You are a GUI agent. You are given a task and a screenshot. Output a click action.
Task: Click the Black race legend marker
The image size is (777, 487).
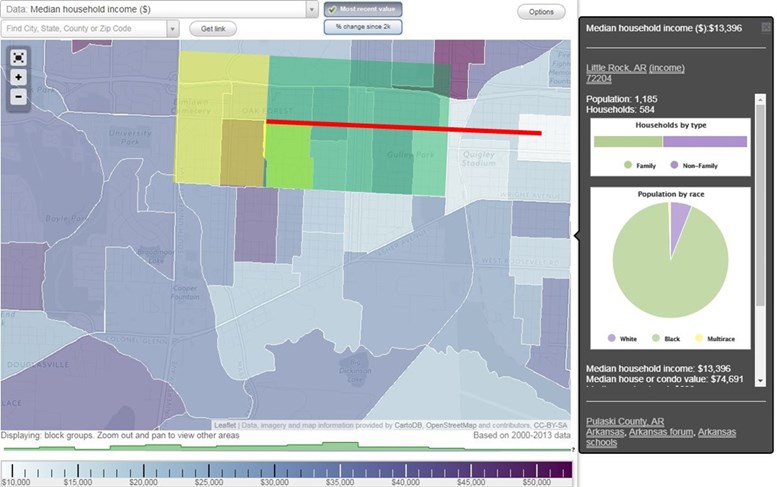pos(657,339)
